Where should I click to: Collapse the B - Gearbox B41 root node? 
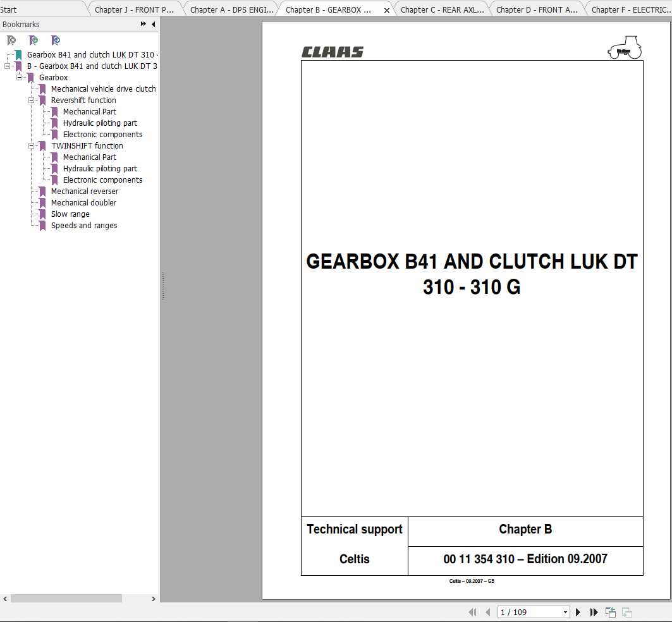[7, 66]
